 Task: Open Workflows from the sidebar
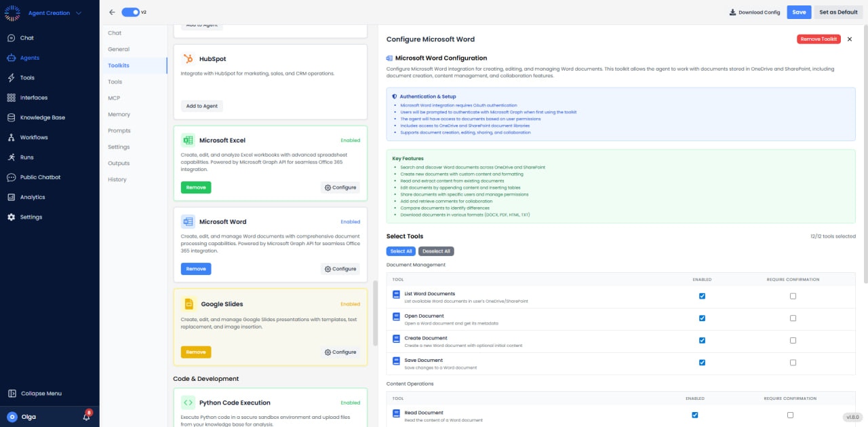coord(34,137)
